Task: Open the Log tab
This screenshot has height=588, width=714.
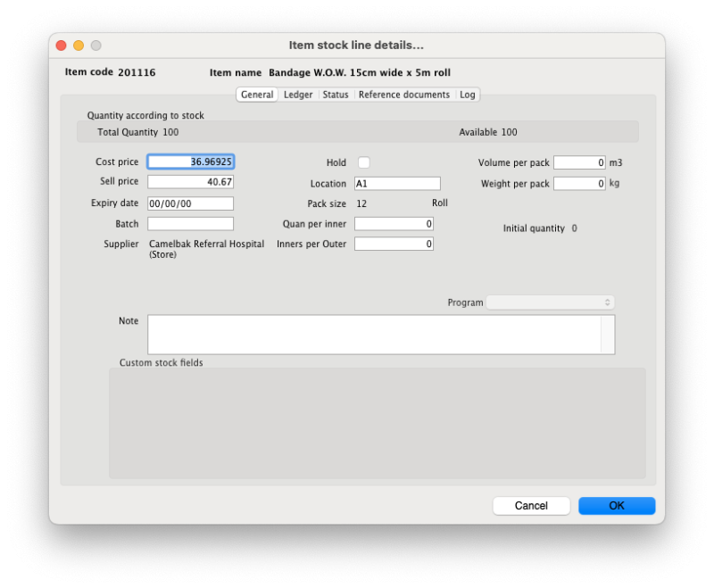Action: 468,95
